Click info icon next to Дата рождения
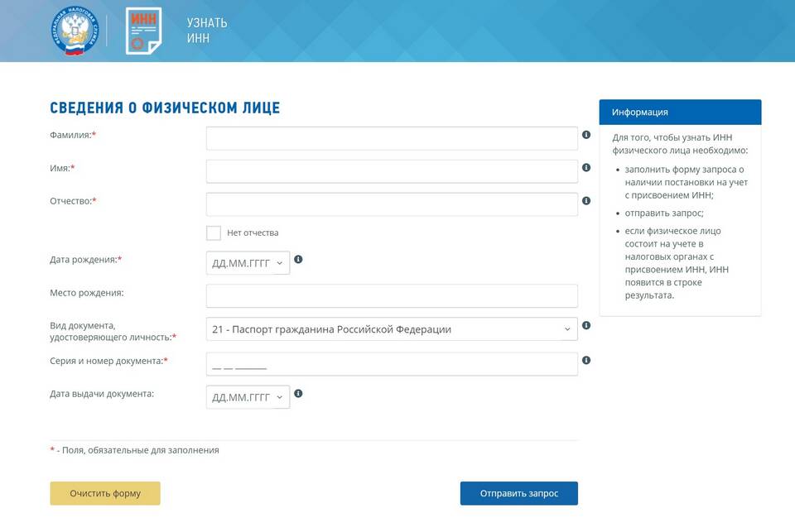 tap(298, 260)
